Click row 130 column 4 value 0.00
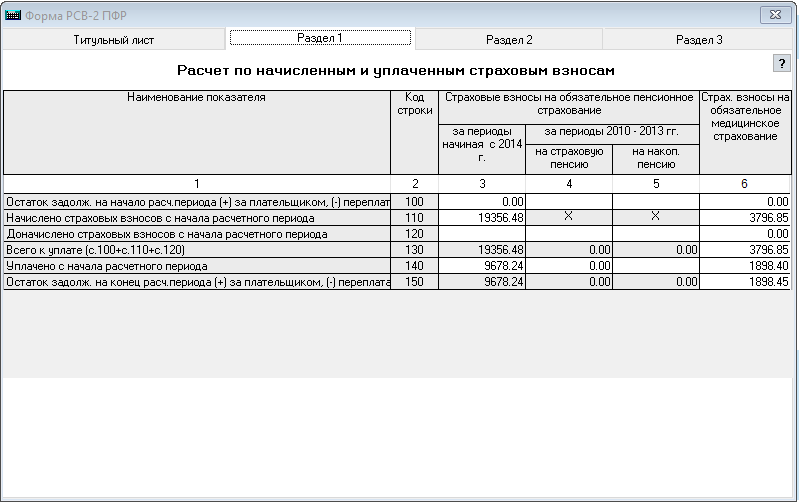The width and height of the screenshot is (799, 504). 569,250
